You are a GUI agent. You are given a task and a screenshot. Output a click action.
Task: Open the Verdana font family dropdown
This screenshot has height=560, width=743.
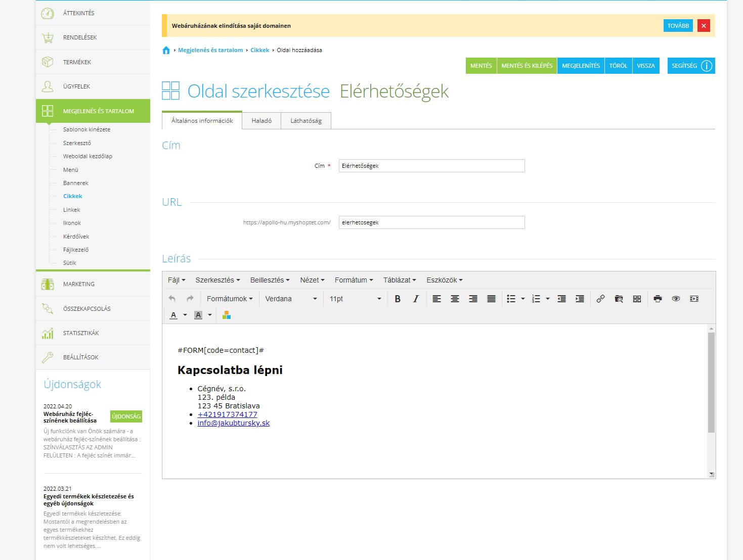click(291, 299)
